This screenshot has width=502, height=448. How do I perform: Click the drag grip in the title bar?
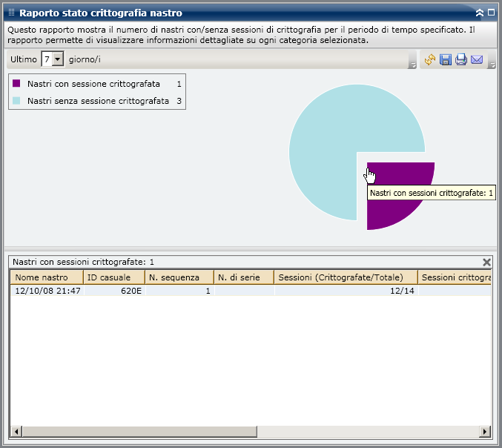click(x=11, y=13)
